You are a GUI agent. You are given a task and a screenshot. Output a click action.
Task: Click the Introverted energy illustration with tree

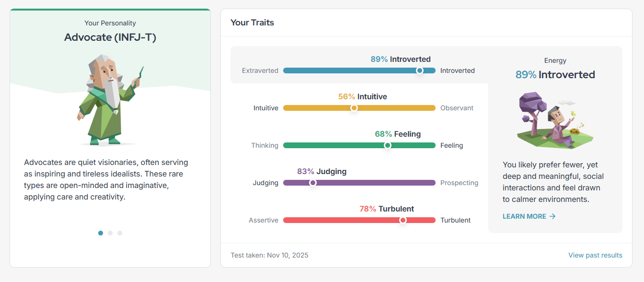(x=555, y=120)
